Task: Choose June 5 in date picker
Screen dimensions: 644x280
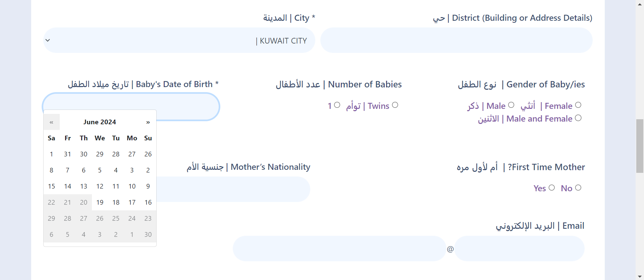Action: pos(100,170)
